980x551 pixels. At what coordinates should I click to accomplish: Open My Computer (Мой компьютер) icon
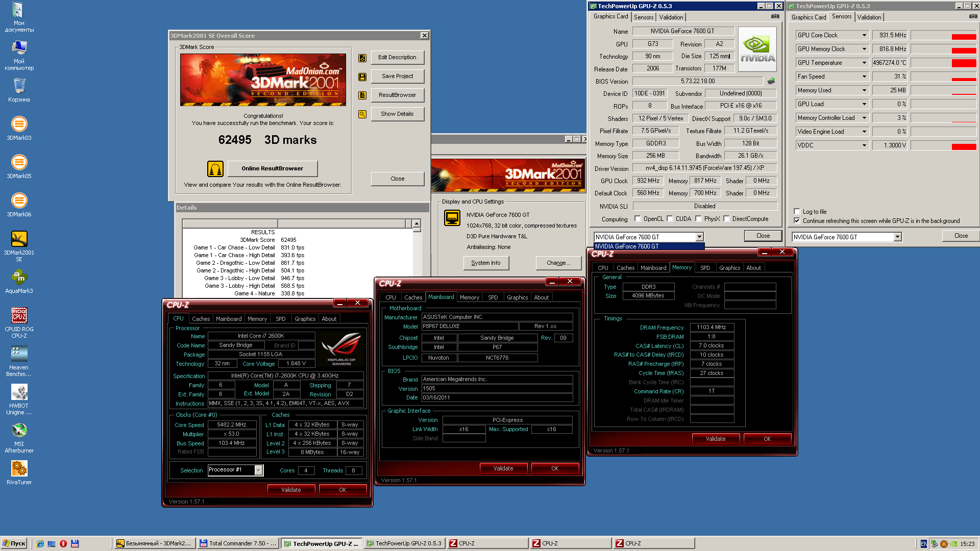pos(19,55)
